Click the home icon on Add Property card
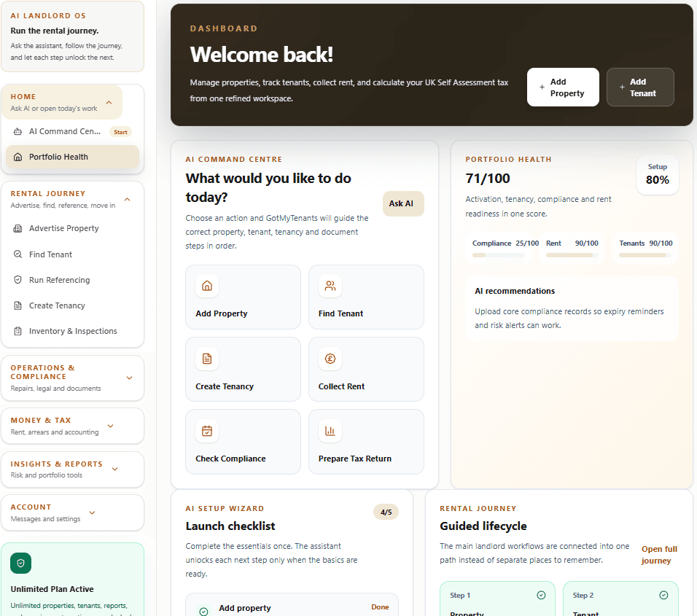This screenshot has width=697, height=616. click(207, 286)
